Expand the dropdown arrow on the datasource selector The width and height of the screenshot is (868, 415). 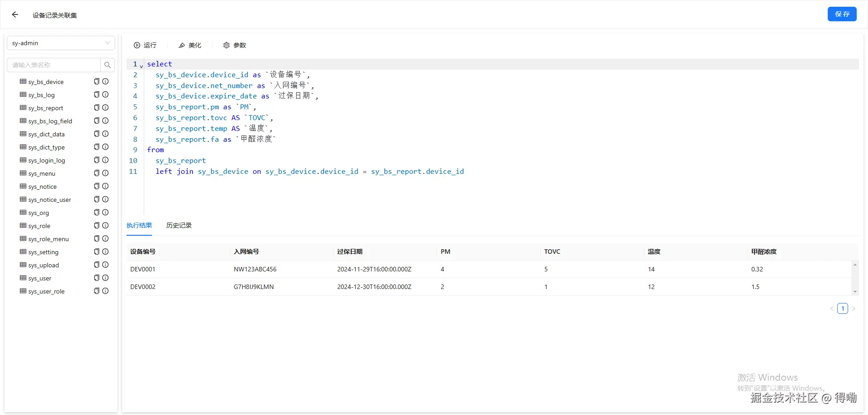pos(107,43)
